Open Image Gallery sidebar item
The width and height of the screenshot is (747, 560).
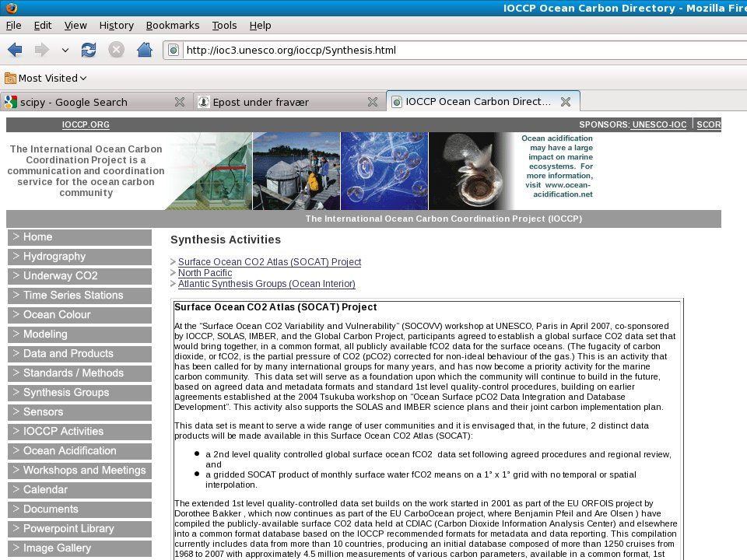point(79,548)
